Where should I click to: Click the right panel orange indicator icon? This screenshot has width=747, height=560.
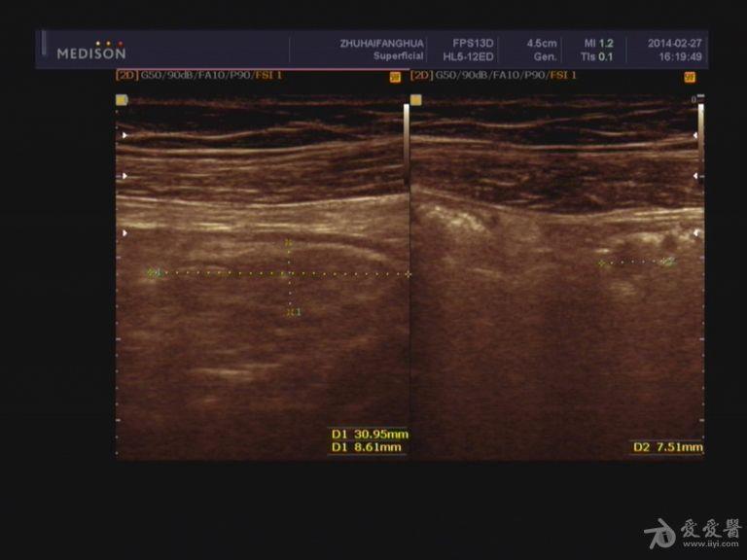point(690,76)
